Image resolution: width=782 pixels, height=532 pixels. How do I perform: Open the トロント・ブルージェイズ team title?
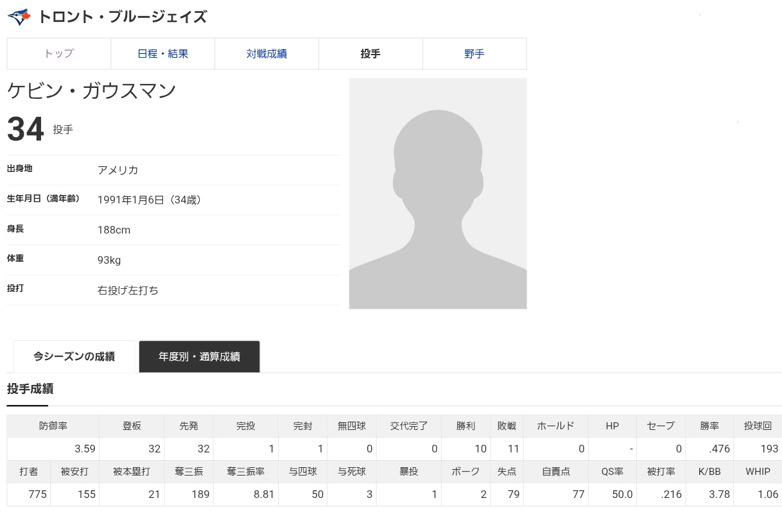(122, 17)
